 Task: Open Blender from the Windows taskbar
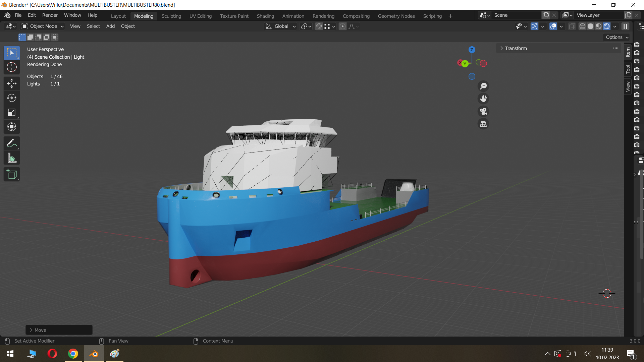(94, 354)
